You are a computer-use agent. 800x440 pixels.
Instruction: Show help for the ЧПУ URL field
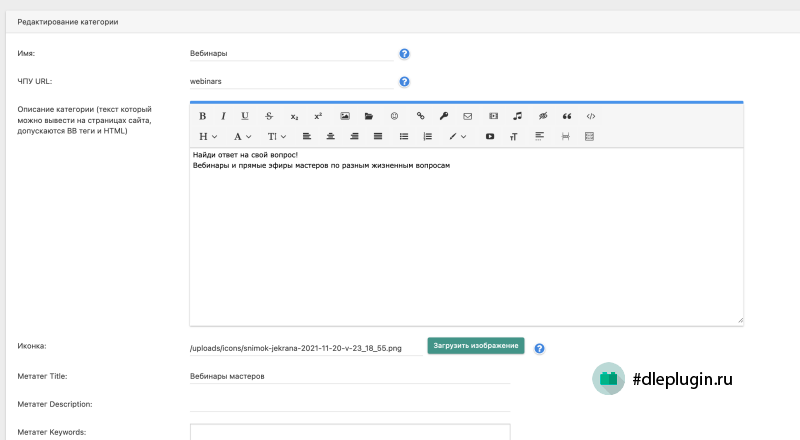[404, 82]
